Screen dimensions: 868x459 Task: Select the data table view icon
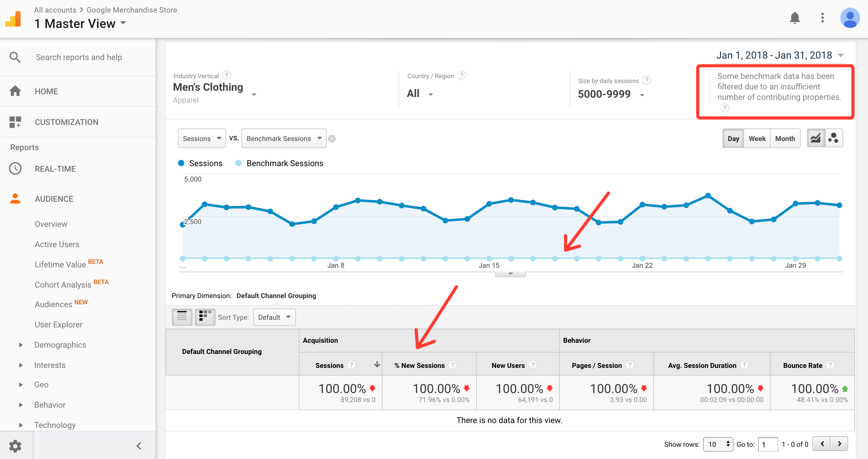point(182,317)
